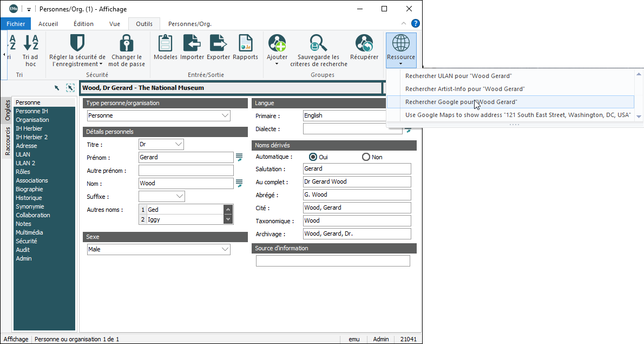Select the Non radio button
The height and width of the screenshot is (344, 644).
click(366, 157)
